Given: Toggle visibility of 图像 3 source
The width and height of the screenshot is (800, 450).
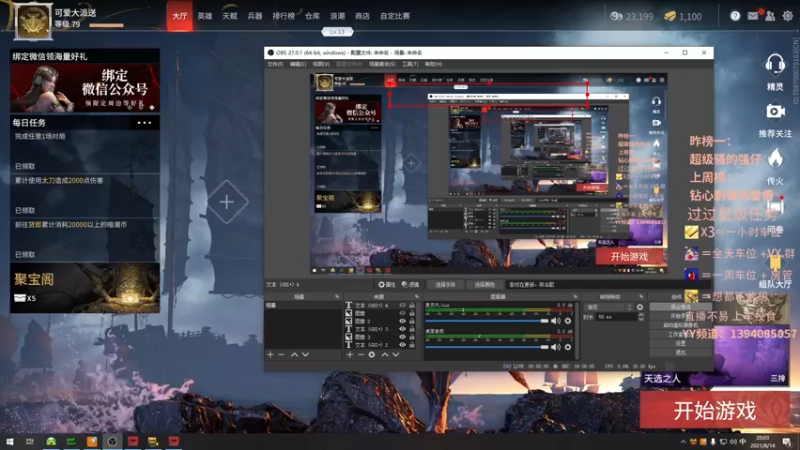Looking at the screenshot, I should pos(402,337).
